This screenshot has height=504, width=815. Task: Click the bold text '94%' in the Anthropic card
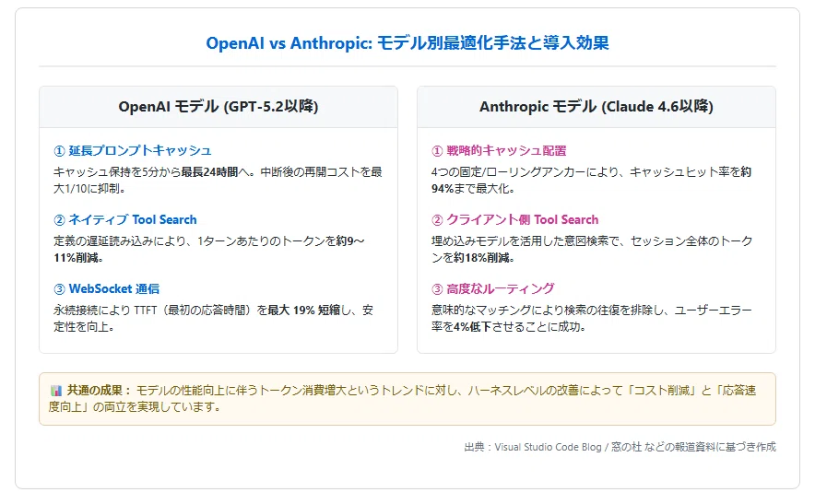click(x=443, y=189)
